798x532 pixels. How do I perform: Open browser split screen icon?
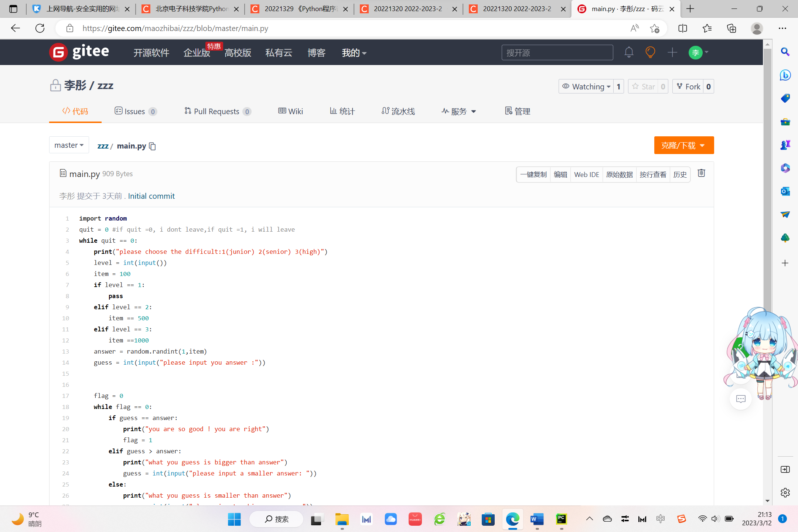coord(683,28)
